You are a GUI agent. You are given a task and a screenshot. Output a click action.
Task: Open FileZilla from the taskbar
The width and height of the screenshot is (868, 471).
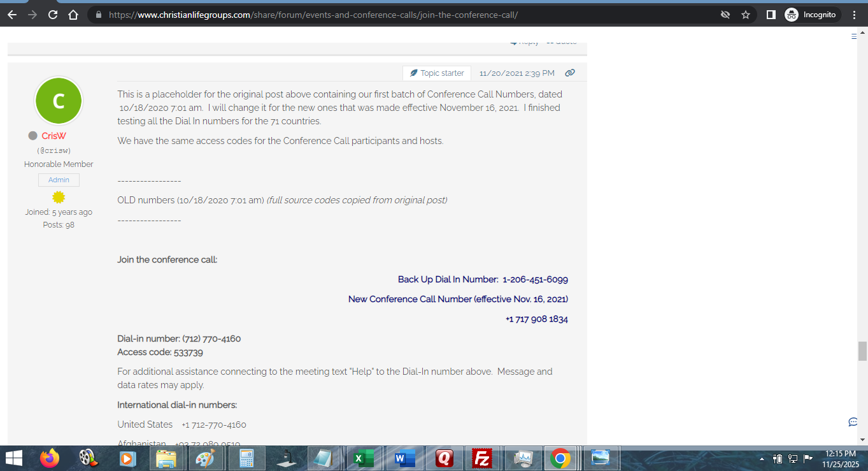482,458
